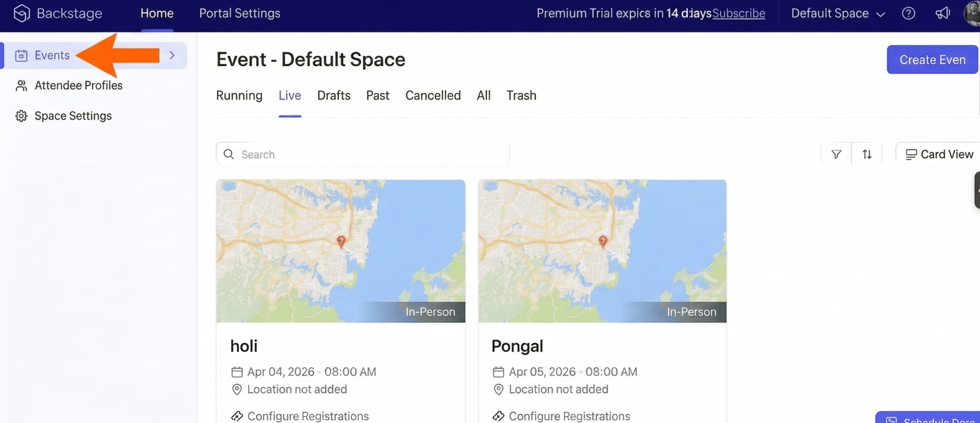Switch to the Cancelled tab
The width and height of the screenshot is (980, 423).
point(433,96)
